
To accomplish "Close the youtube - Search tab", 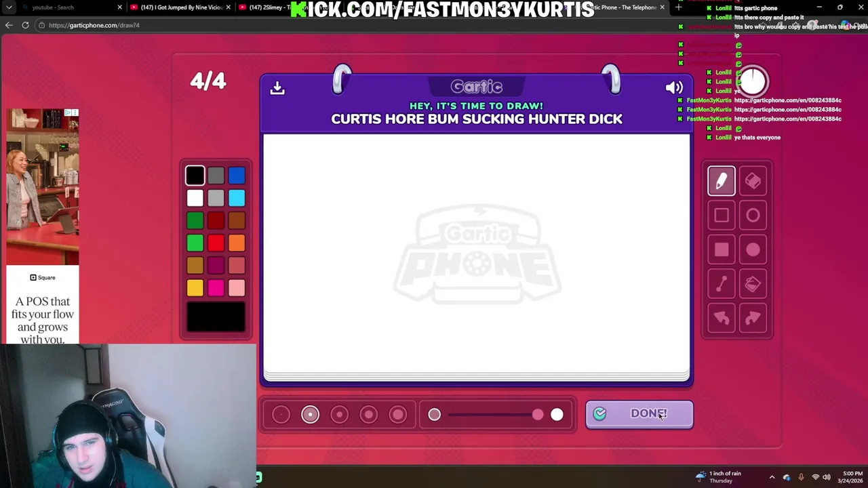I will click(120, 7).
